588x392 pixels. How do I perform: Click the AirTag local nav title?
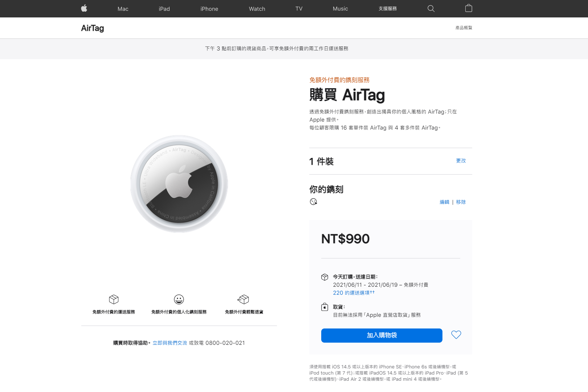coord(93,28)
